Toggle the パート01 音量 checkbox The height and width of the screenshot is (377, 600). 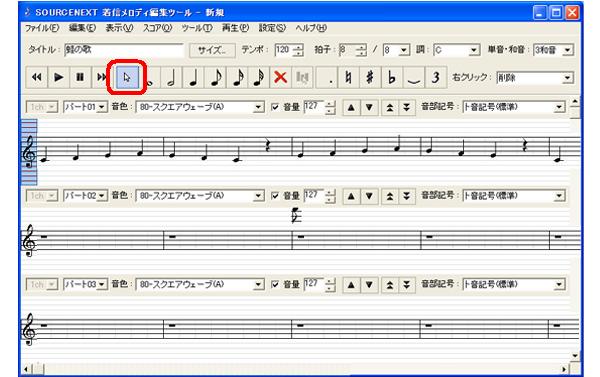click(x=275, y=108)
